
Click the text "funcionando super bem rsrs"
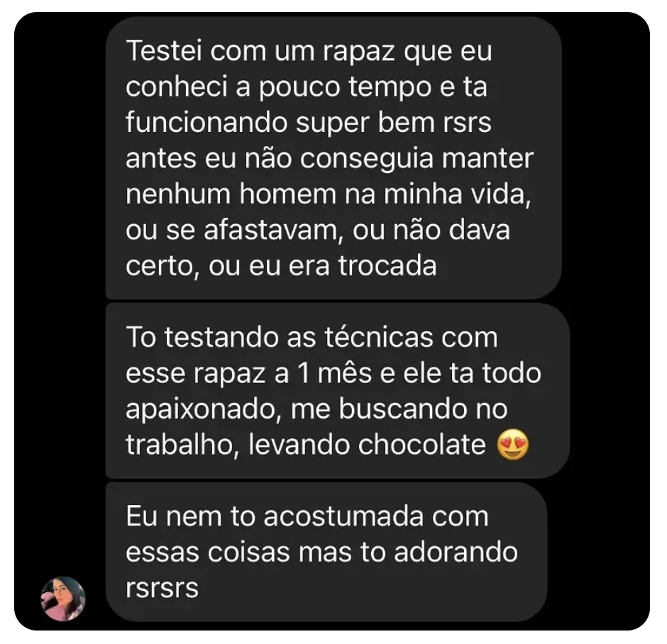pos(309,123)
